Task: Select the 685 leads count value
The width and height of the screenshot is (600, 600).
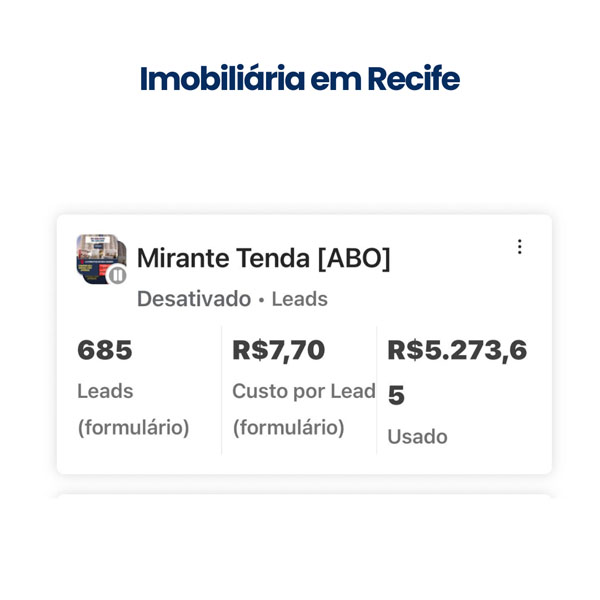Action: [105, 351]
